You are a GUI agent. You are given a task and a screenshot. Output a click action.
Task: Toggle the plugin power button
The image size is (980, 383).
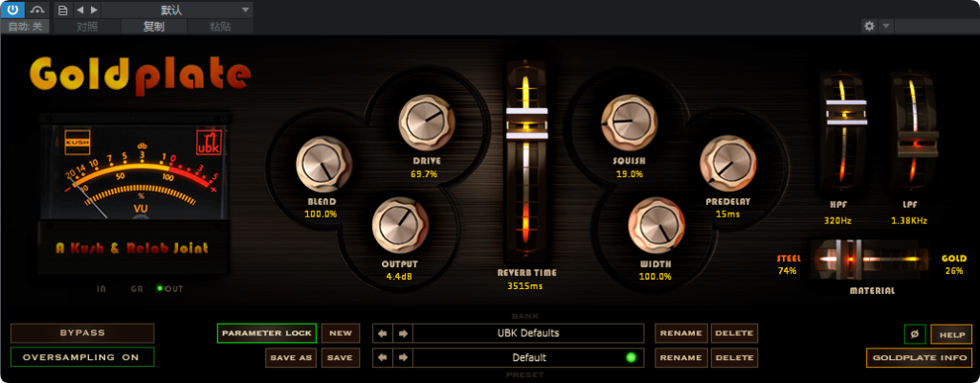pyautogui.click(x=12, y=10)
